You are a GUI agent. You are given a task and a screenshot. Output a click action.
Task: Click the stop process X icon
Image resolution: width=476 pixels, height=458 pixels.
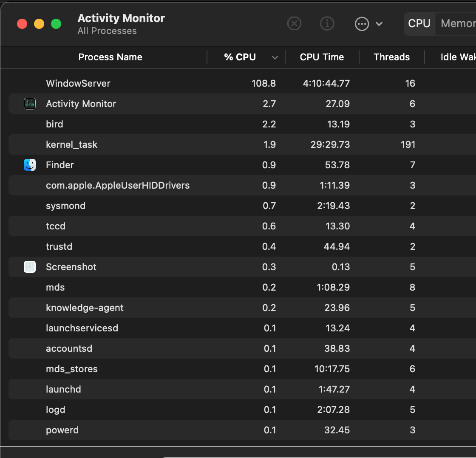[294, 23]
